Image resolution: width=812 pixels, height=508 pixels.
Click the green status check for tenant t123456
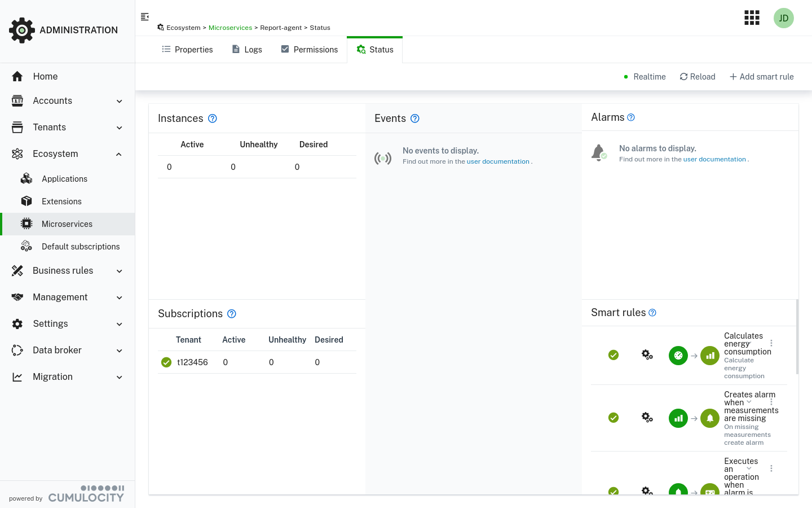click(166, 362)
